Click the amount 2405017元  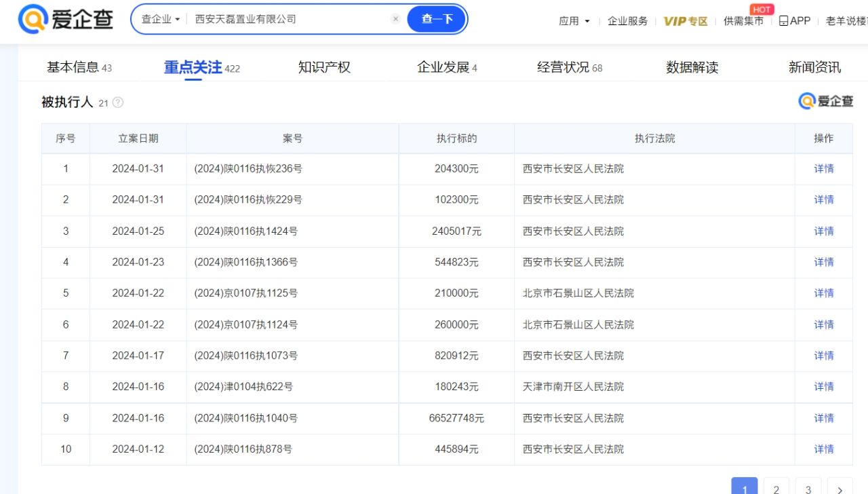[457, 231]
